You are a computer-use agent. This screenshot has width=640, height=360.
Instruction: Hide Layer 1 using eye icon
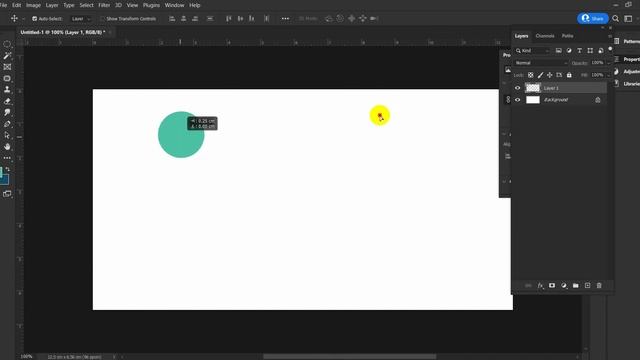tap(518, 88)
